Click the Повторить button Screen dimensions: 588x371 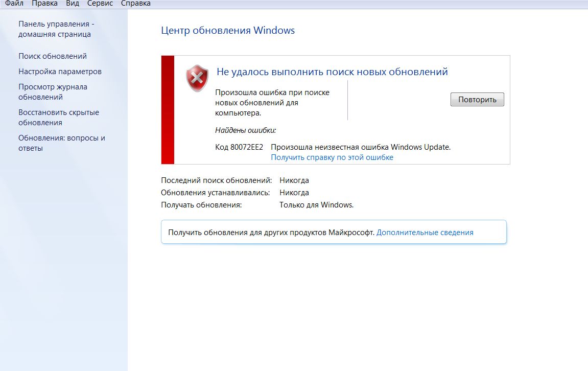pos(477,100)
